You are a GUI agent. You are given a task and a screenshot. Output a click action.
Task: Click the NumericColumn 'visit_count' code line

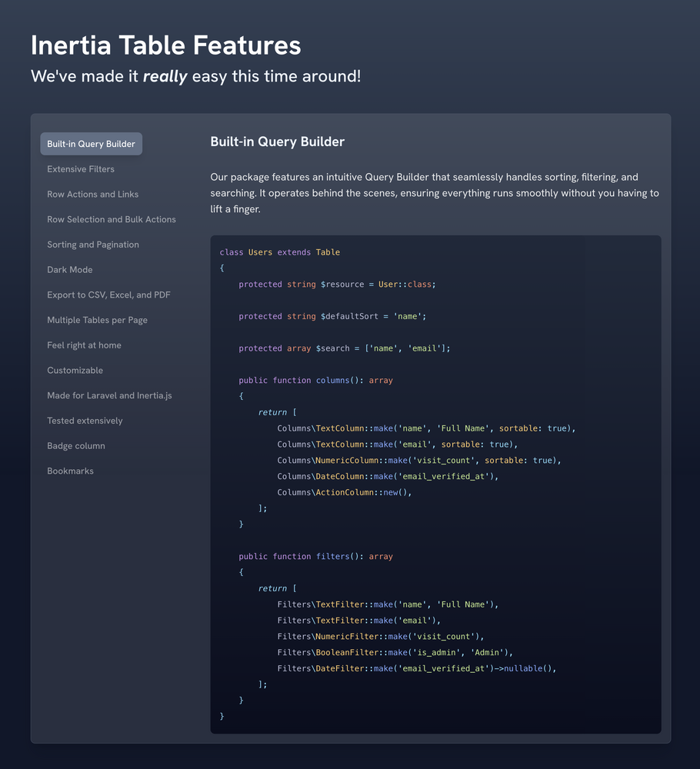[x=419, y=461]
